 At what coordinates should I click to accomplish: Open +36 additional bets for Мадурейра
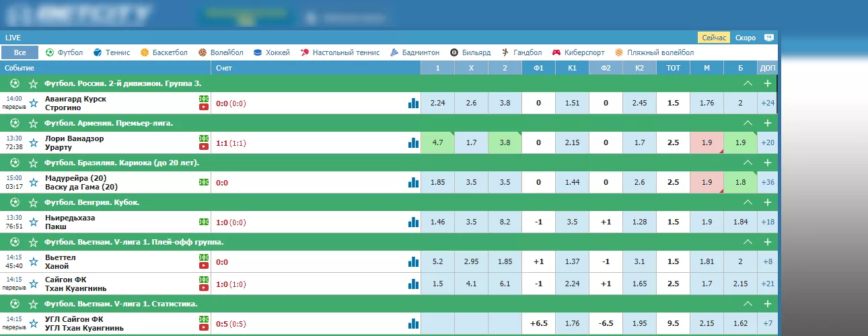(x=768, y=183)
